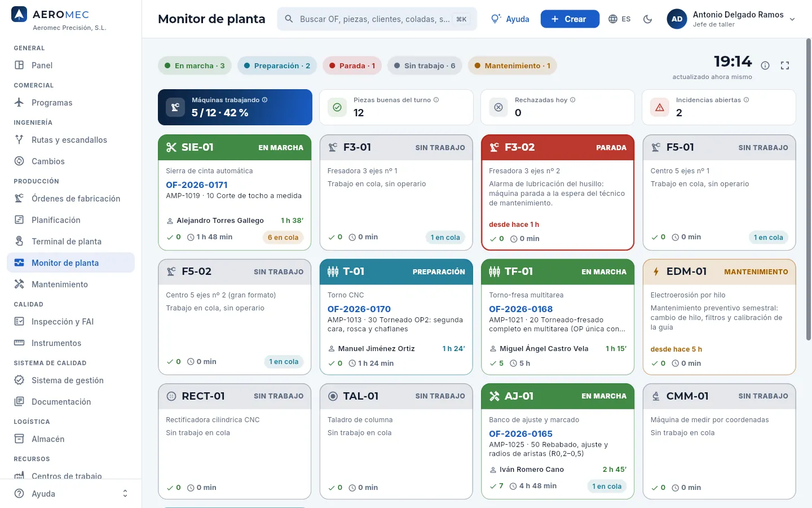The height and width of the screenshot is (508, 812).
Task: Go to Programas in sidebar
Action: (x=70, y=102)
